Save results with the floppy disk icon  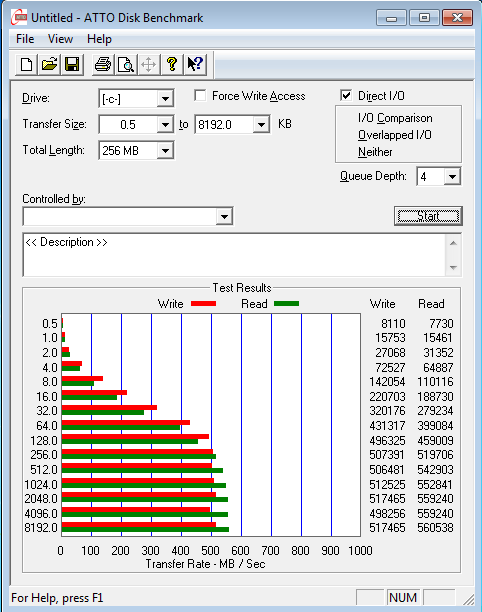pos(72,64)
